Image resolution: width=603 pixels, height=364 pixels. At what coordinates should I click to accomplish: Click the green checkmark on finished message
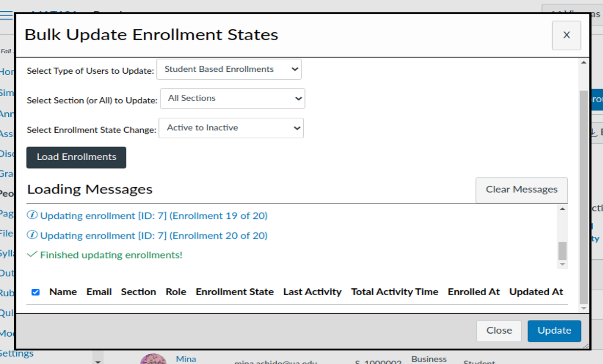pos(33,255)
